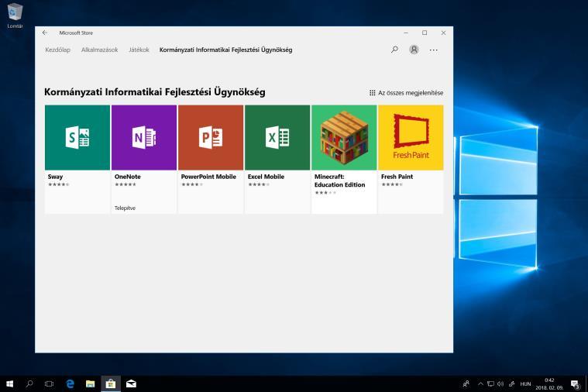Click the HUN language indicator
Viewport: 588px width, 392px height.
point(525,383)
